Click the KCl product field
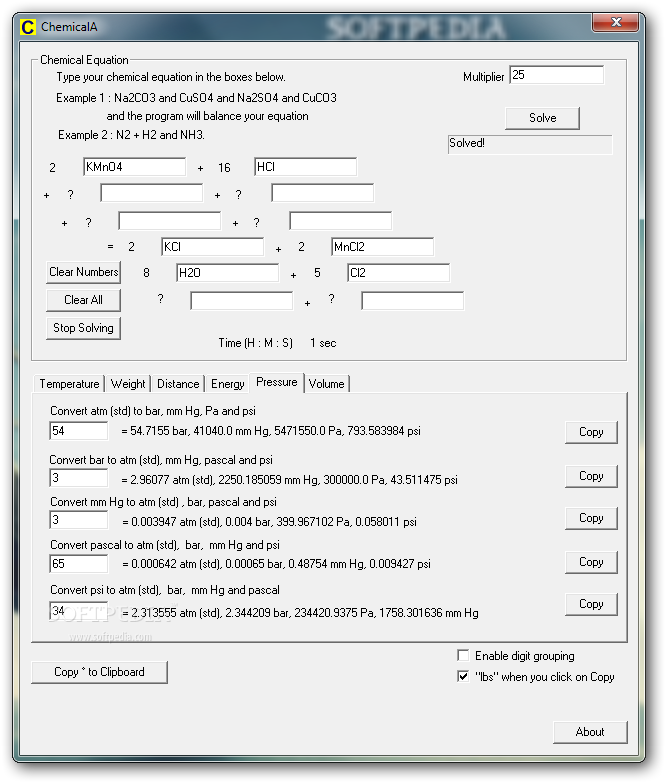This screenshot has height=783, width=666. pyautogui.click(x=213, y=247)
